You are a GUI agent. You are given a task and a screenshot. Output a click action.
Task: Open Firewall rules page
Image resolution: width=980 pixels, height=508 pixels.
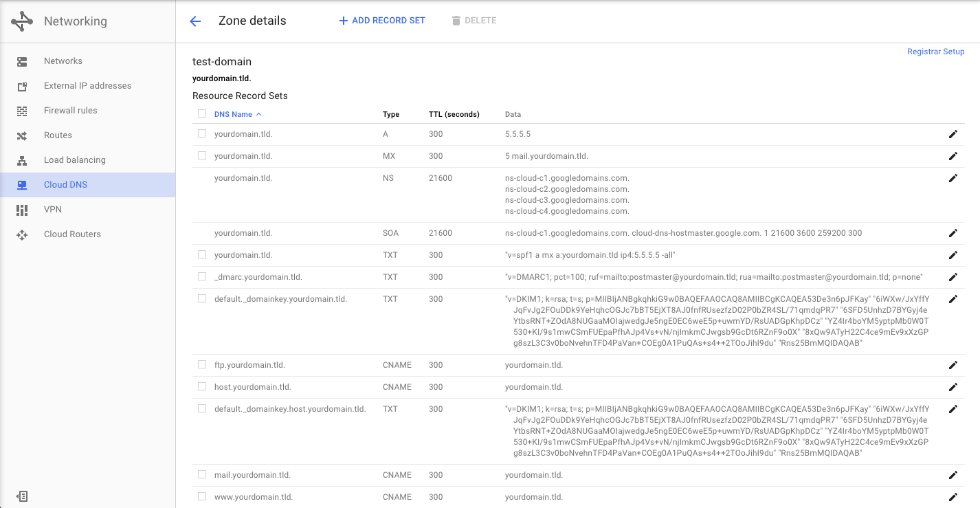pyautogui.click(x=87, y=111)
